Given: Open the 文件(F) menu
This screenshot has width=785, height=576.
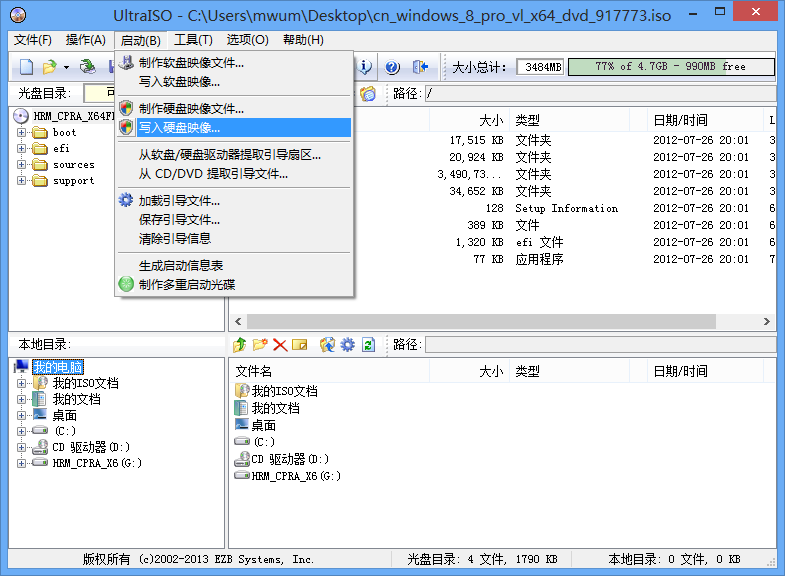Looking at the screenshot, I should point(33,40).
